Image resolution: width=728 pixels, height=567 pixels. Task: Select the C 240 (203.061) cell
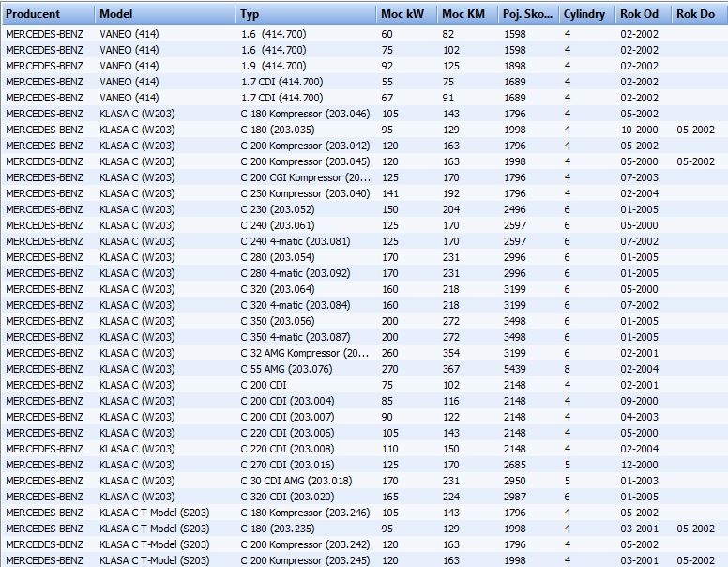point(277,225)
